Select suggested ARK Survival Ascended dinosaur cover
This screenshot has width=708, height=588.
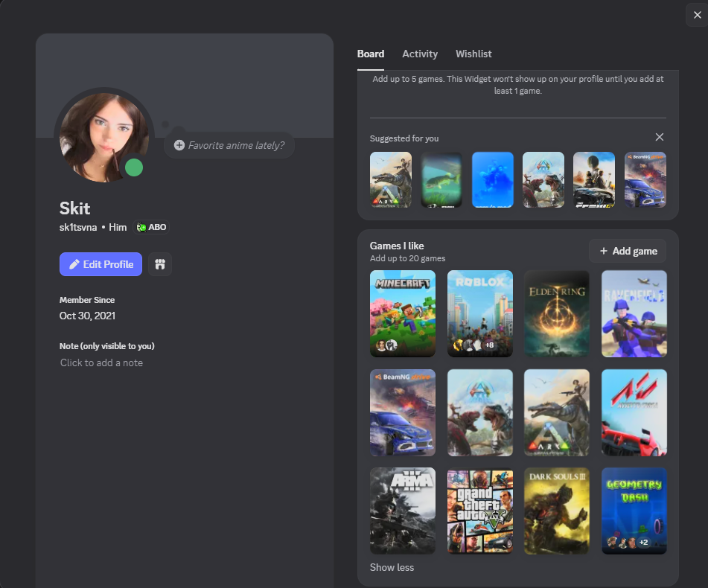point(543,179)
